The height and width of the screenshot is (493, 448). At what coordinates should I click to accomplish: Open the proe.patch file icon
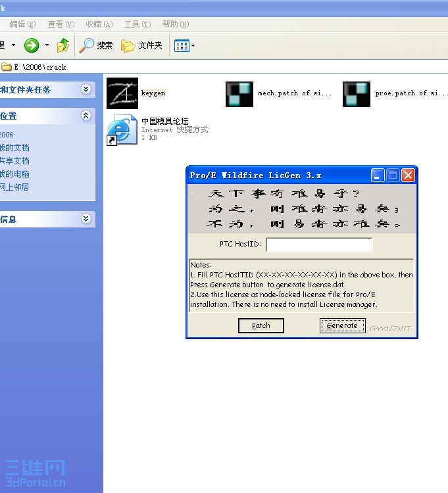click(356, 94)
